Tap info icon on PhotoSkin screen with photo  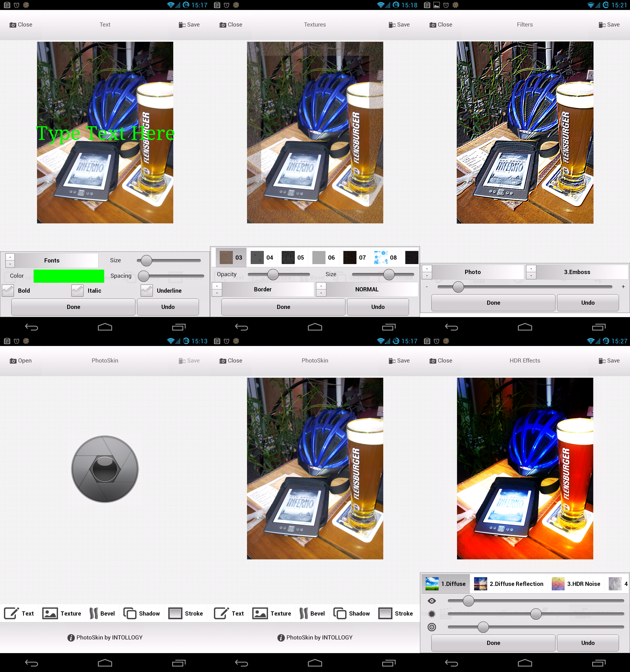coord(281,638)
